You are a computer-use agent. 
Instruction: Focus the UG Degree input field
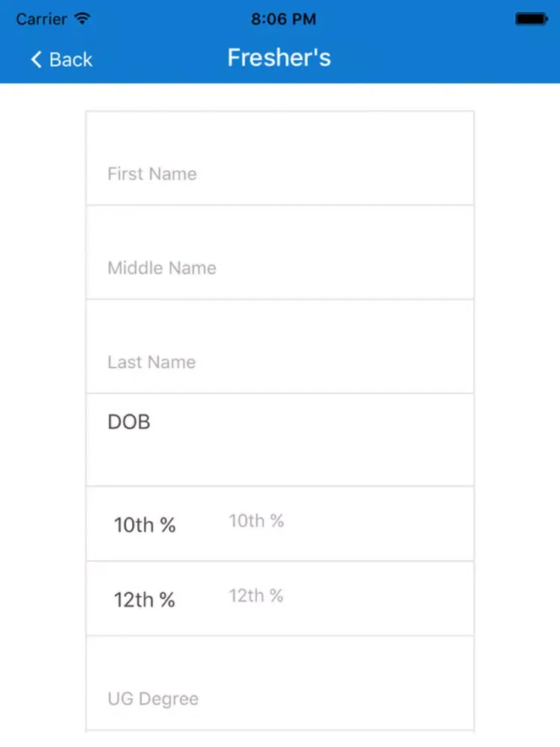280,683
